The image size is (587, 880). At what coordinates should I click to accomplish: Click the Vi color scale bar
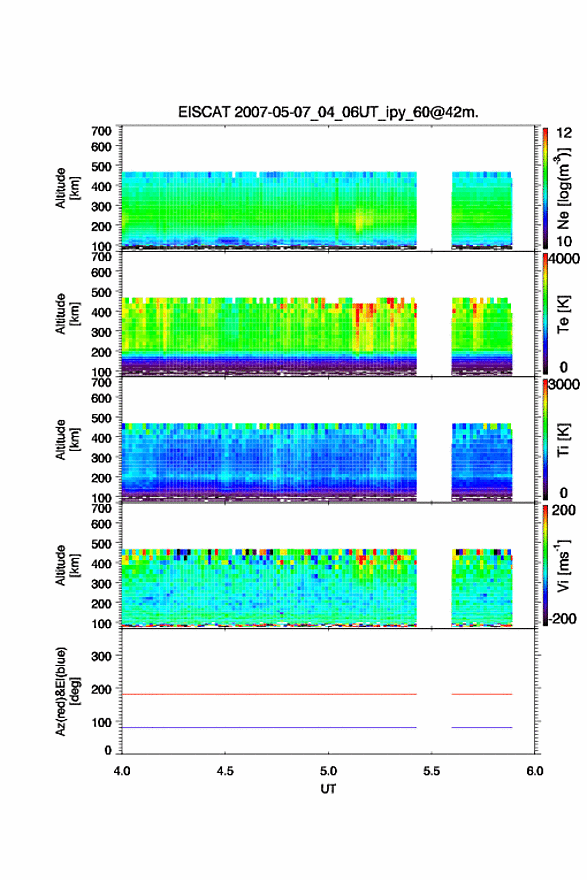point(545,565)
